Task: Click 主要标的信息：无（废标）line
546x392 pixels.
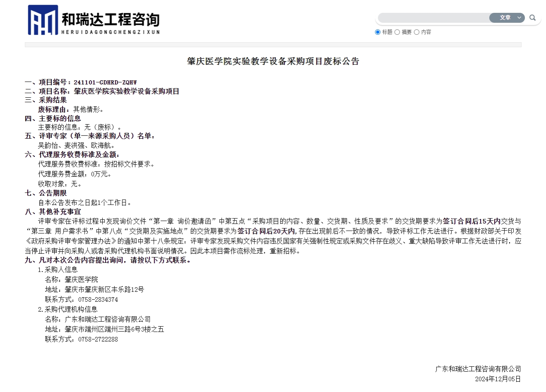Action: point(80,127)
